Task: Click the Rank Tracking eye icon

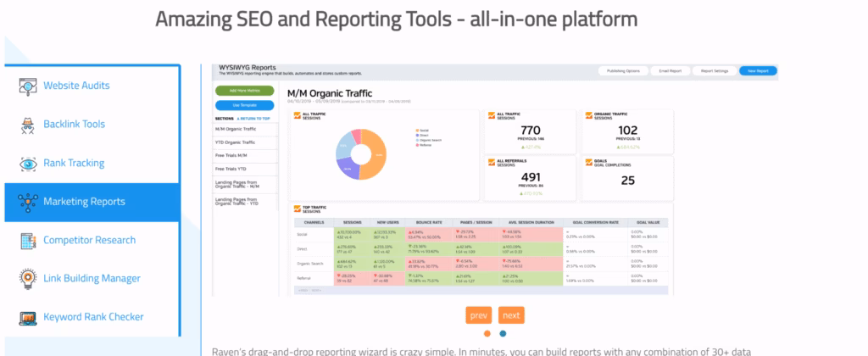Action: tap(26, 164)
